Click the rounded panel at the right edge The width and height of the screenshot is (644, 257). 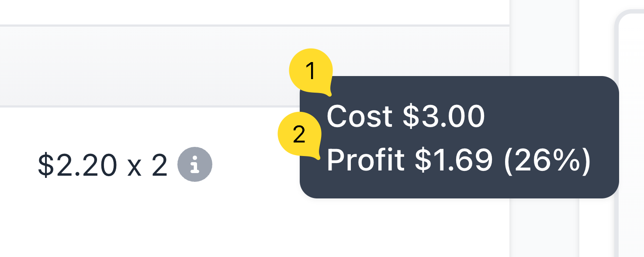coord(631,131)
